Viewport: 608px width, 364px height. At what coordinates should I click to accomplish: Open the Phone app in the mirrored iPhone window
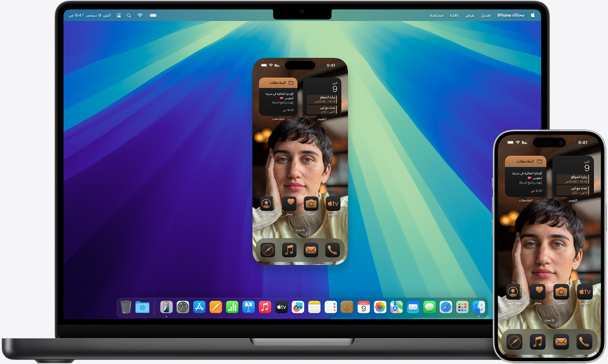333,250
